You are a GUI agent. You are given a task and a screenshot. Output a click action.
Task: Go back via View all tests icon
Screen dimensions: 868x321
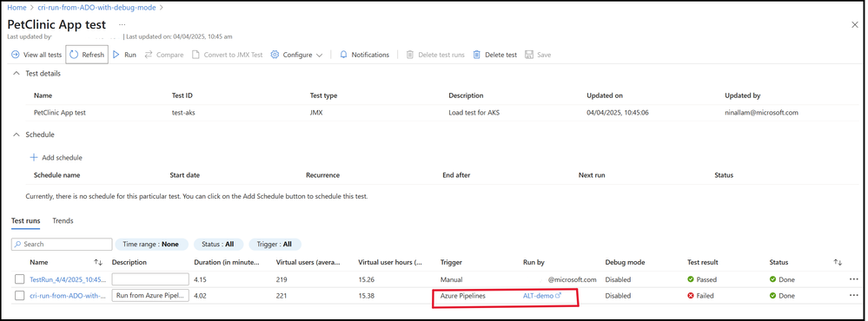click(16, 55)
